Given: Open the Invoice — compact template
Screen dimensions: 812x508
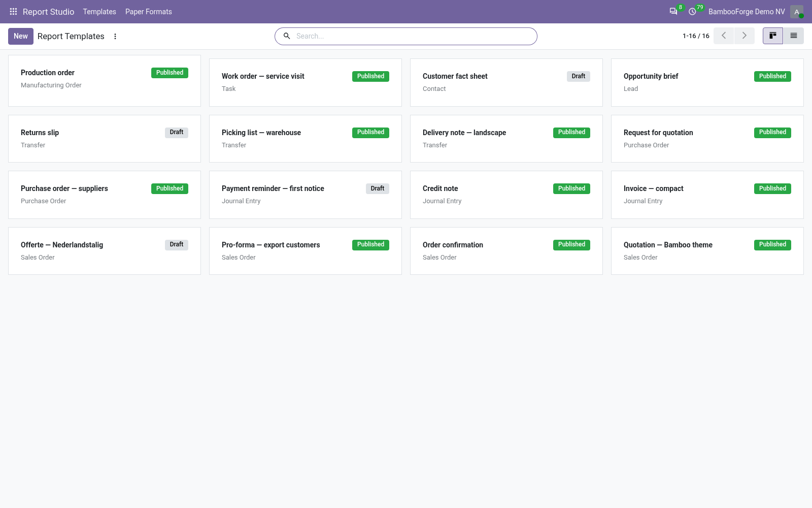Looking at the screenshot, I should [707, 195].
